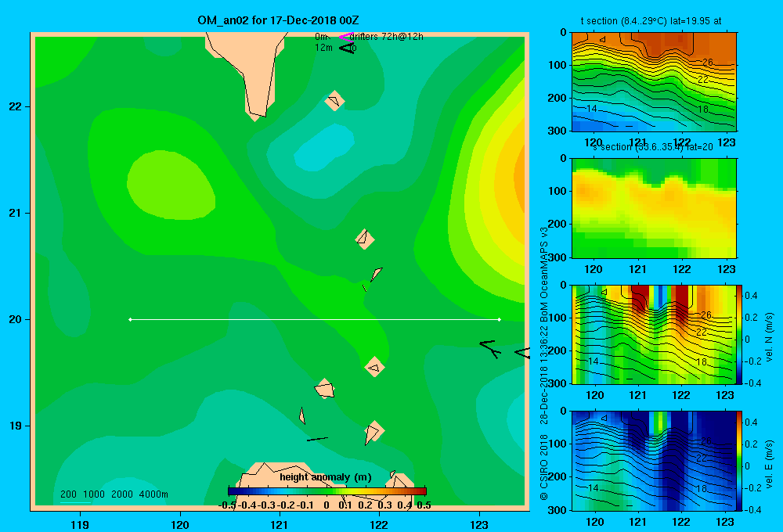783x532 pixels.
Task: Click the slender island near 122°E, 20.4°N
Action: point(376,274)
